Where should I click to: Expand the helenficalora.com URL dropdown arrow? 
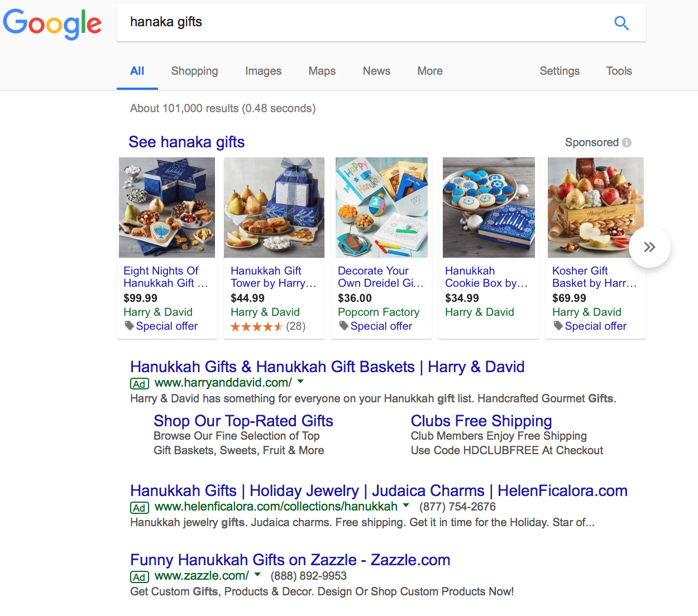click(x=406, y=506)
